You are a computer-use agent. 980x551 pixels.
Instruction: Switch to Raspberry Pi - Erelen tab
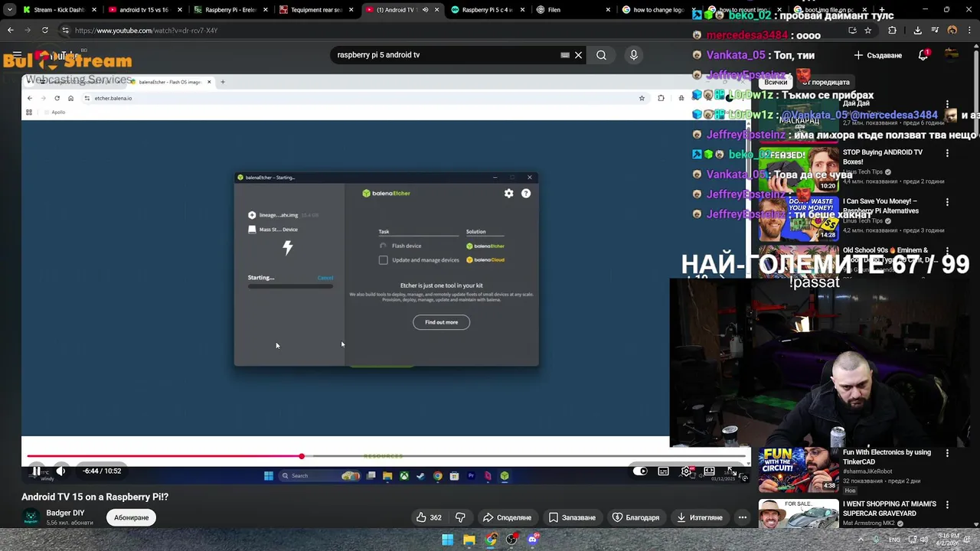coord(230,10)
